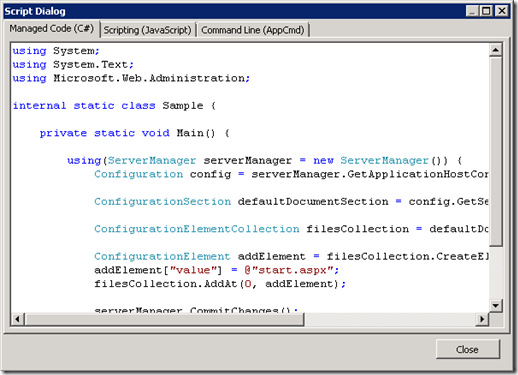The height and width of the screenshot is (375, 518).
Task: Click the vertical scrollbar thumb
Action: click(495, 151)
